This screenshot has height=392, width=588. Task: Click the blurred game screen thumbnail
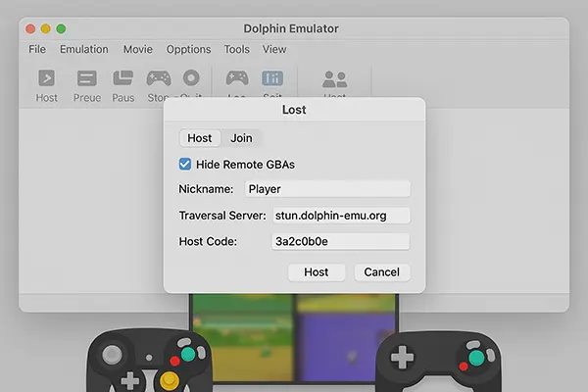tap(294, 339)
